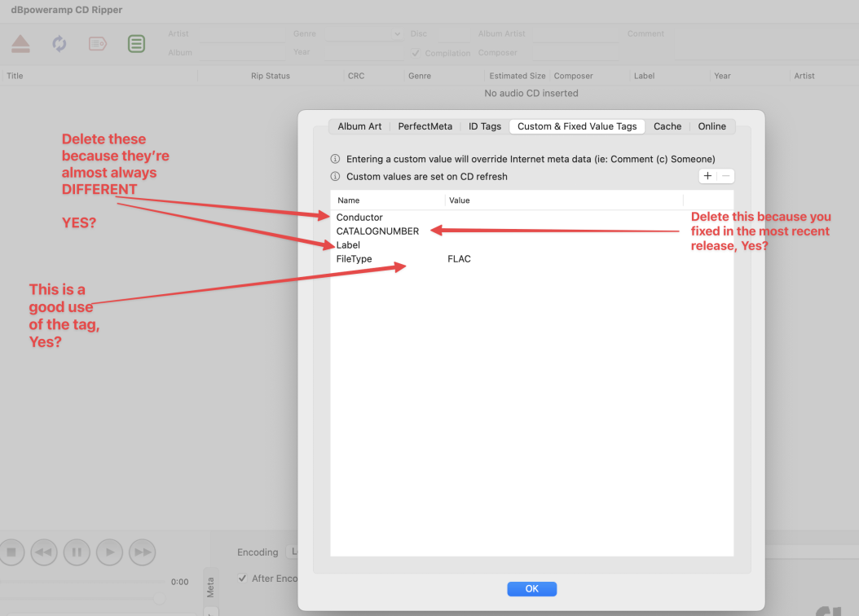
Task: Click the Fast Forward playback button
Action: click(143, 552)
